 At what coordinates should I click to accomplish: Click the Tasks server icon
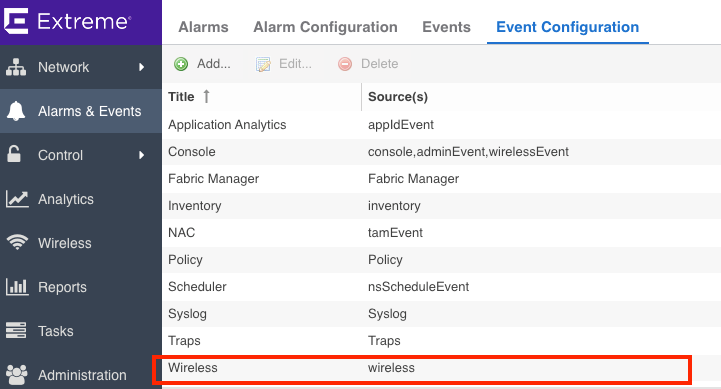point(16,330)
